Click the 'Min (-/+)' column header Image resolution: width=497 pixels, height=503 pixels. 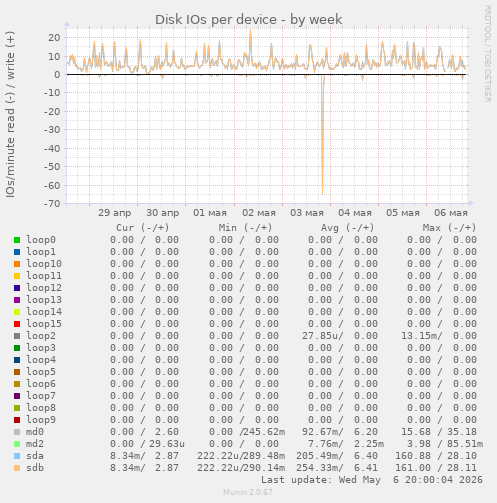click(x=245, y=228)
